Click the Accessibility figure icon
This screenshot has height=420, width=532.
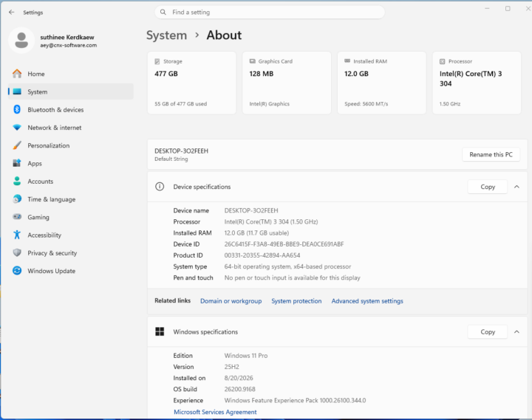coord(17,235)
